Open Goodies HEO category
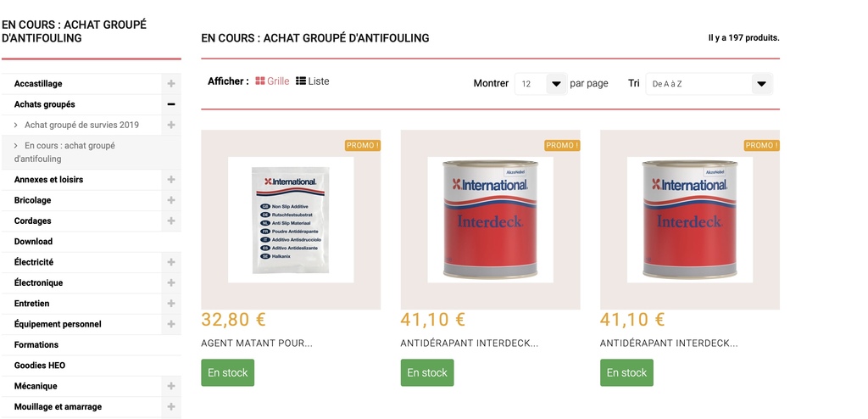868x419 pixels. [40, 366]
